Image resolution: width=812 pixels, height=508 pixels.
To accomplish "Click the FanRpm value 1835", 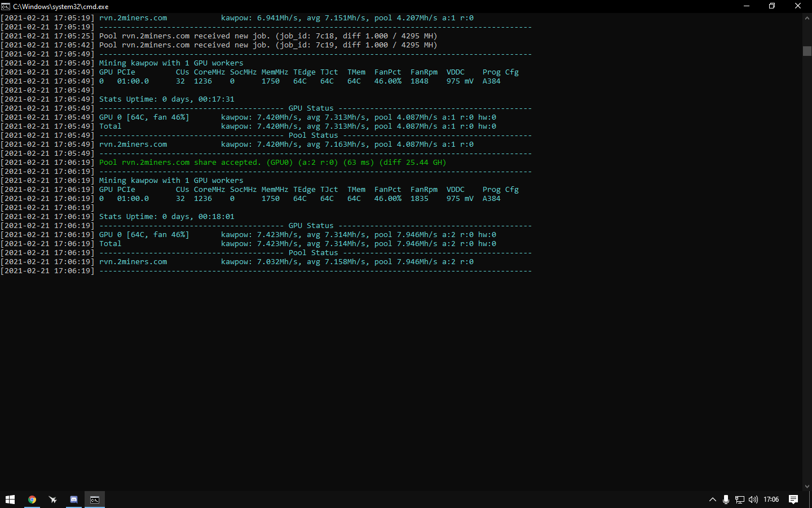I will (x=420, y=199).
